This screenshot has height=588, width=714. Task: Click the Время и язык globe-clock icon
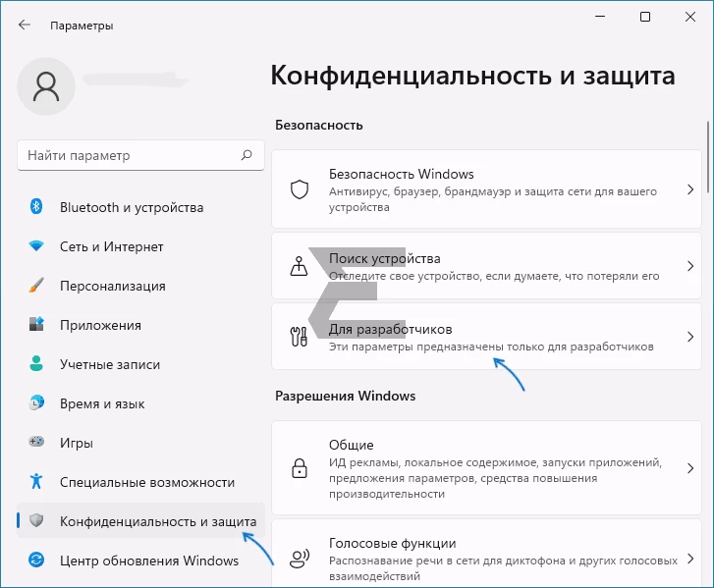point(36,402)
